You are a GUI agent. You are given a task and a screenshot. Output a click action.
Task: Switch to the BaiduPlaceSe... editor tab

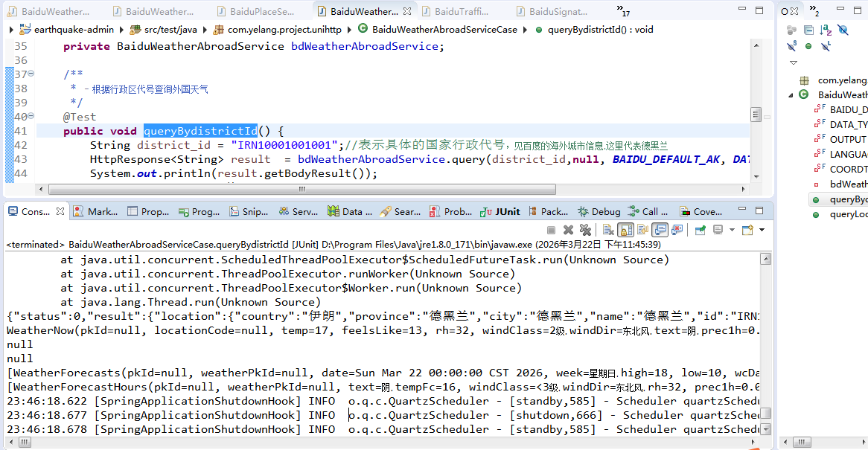tap(255, 11)
